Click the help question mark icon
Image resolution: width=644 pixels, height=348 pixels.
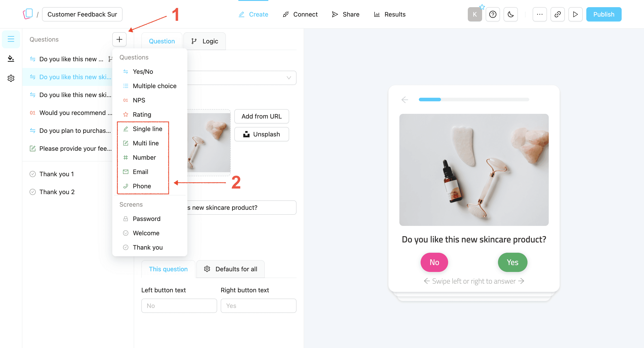[x=492, y=14]
